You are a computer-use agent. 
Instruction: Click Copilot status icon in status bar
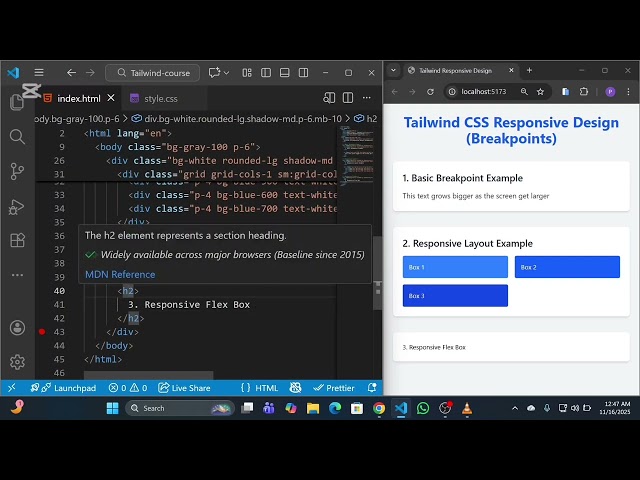(295, 388)
